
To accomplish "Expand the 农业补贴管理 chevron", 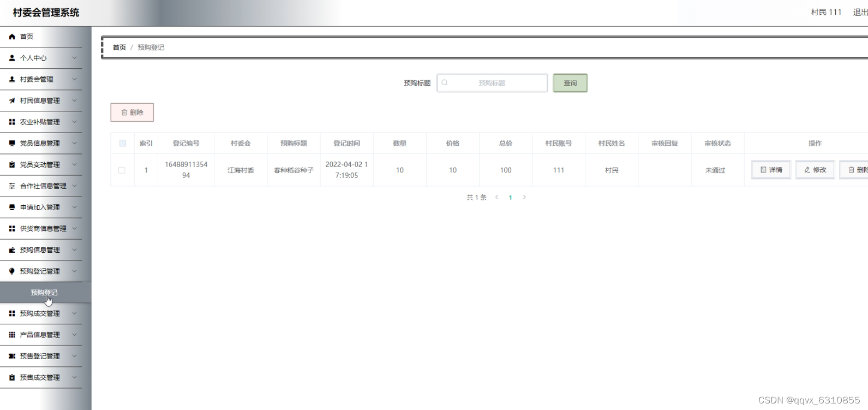I will tap(75, 122).
